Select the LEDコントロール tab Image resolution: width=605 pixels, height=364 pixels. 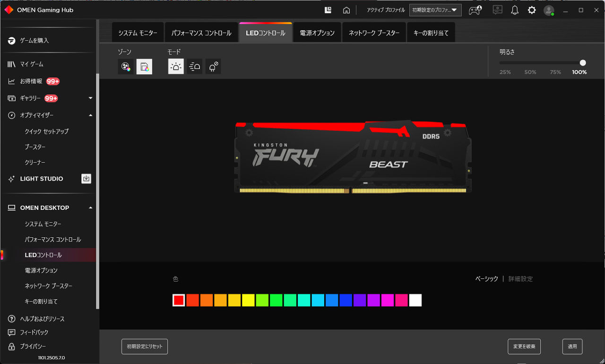click(266, 32)
